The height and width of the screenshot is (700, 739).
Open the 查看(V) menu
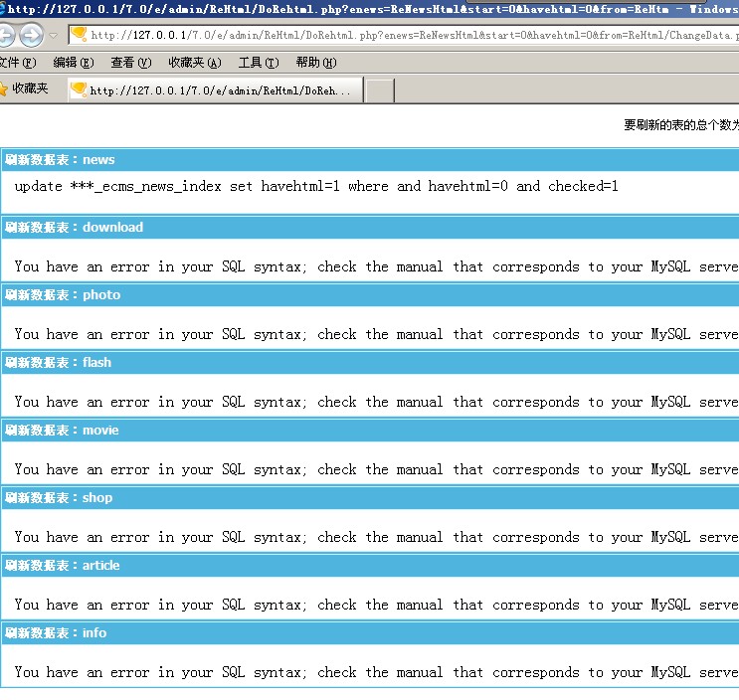[x=131, y=63]
